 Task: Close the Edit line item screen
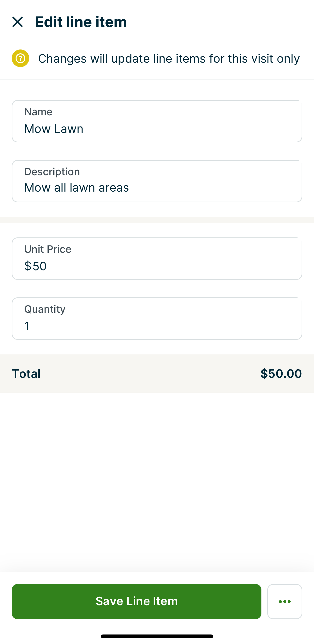[x=18, y=22]
